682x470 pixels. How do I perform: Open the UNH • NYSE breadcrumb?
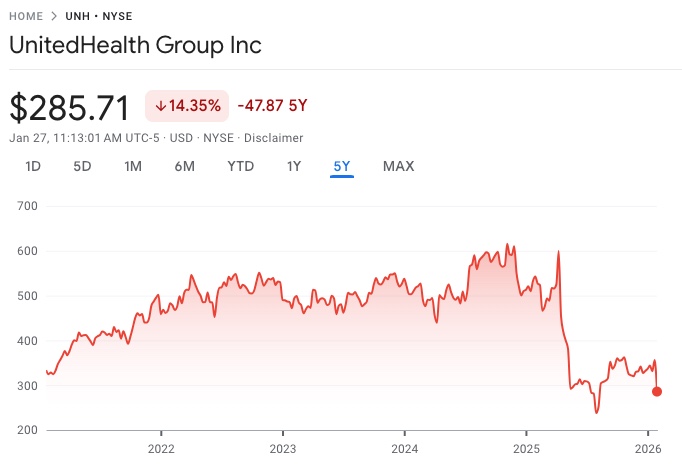pyautogui.click(x=100, y=17)
